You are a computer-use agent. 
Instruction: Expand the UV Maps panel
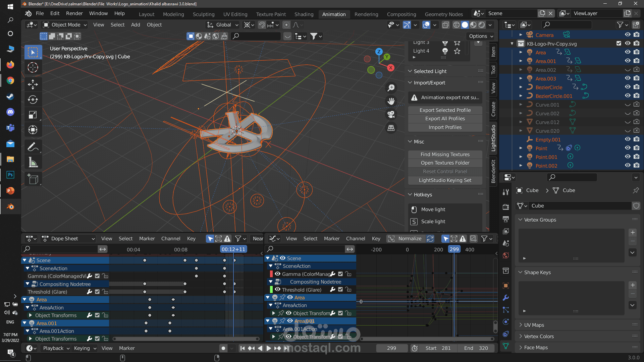click(x=534, y=325)
